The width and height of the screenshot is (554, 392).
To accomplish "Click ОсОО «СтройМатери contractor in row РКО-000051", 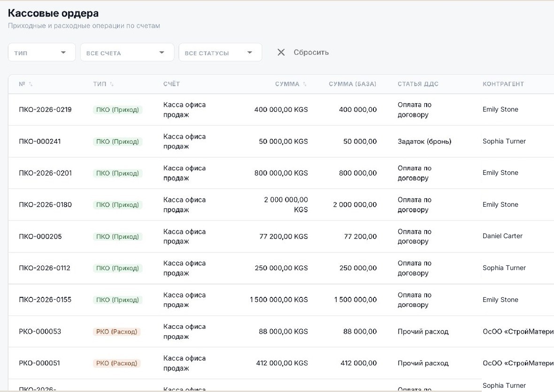I will click(518, 363).
